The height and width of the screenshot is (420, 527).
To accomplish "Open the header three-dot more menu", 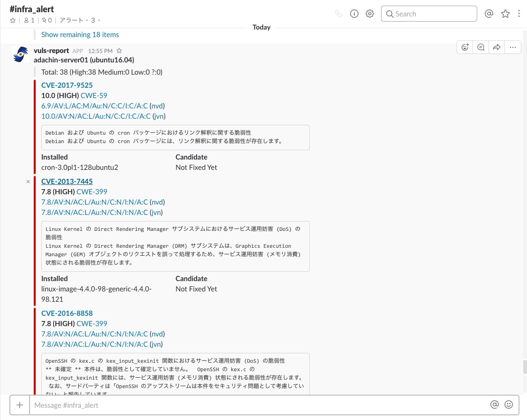I will (519, 14).
